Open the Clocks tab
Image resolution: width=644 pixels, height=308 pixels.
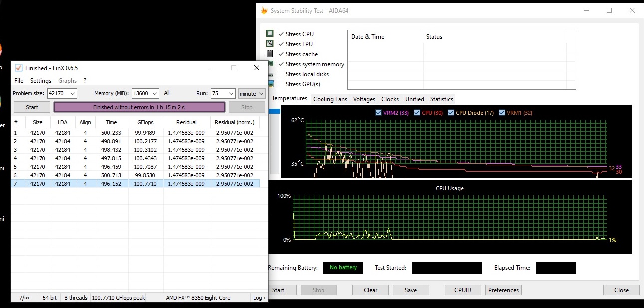coord(390,99)
